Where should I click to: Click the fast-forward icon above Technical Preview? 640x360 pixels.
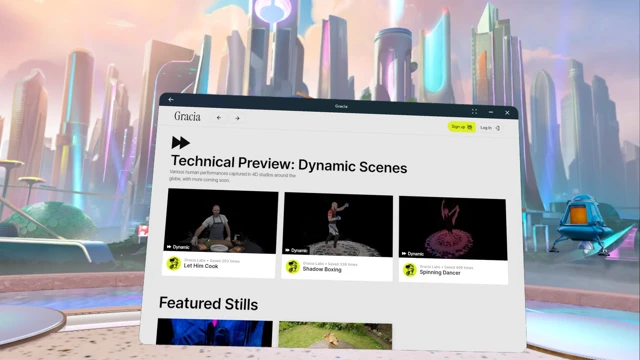point(181,142)
